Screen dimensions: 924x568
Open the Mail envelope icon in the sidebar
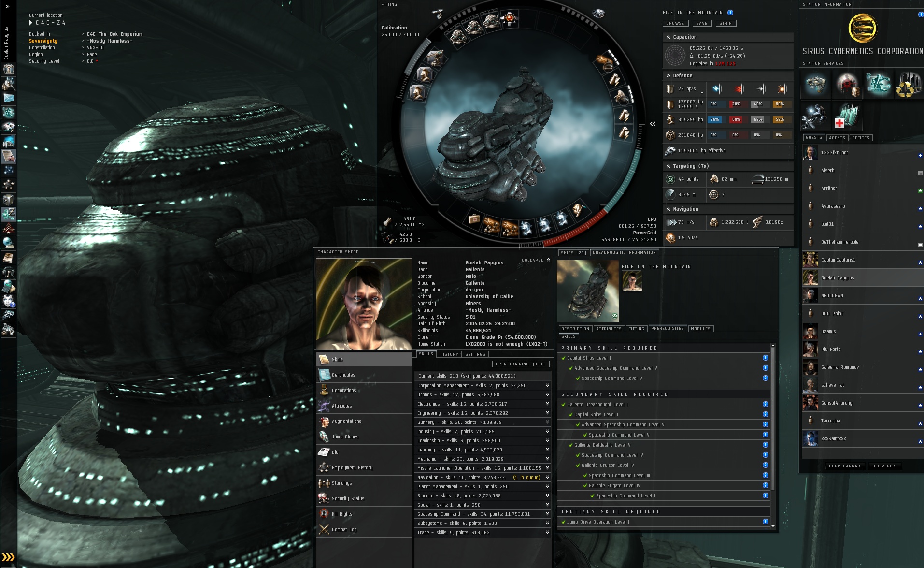9,98
